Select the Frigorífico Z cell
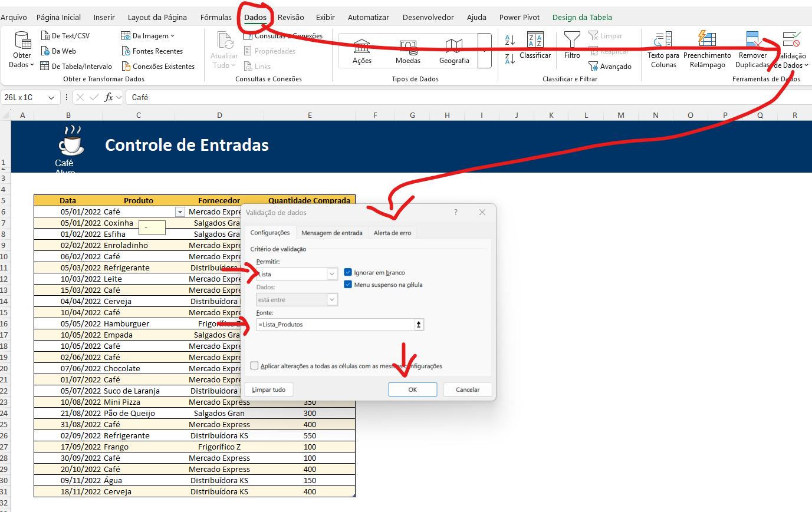Viewport: 812px width, 512px height. coord(219,447)
